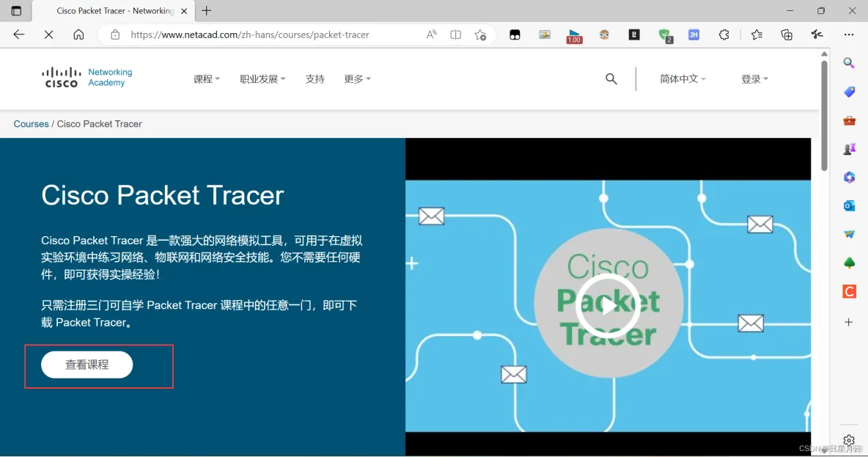Open the 简体中文 language dropdown
Screen dimensions: 868x457
click(683, 78)
